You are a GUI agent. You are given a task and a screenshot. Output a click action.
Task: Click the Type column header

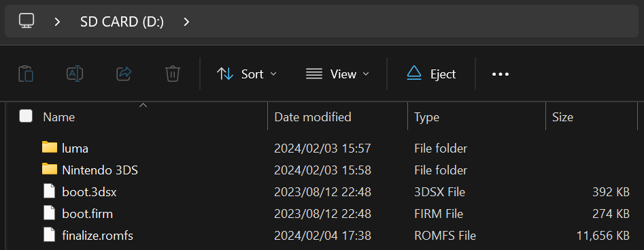coord(477,117)
